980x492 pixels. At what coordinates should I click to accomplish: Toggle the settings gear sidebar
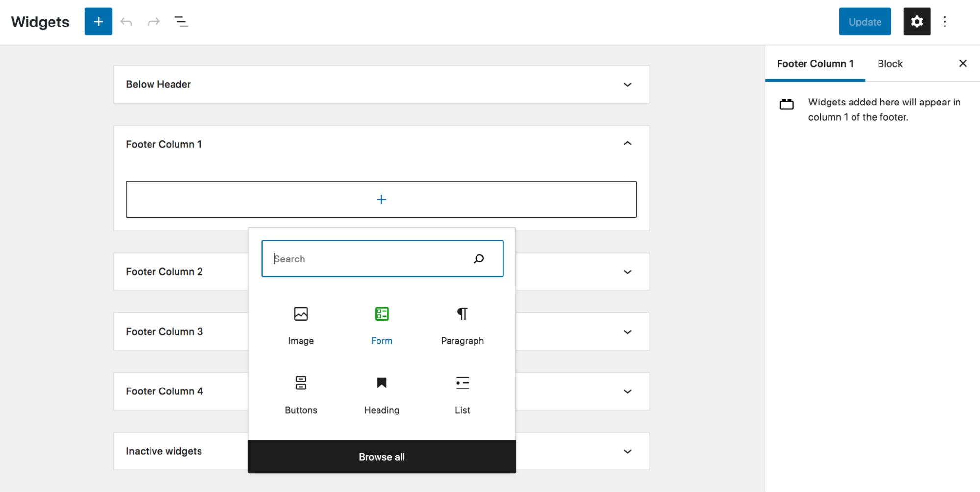point(917,22)
